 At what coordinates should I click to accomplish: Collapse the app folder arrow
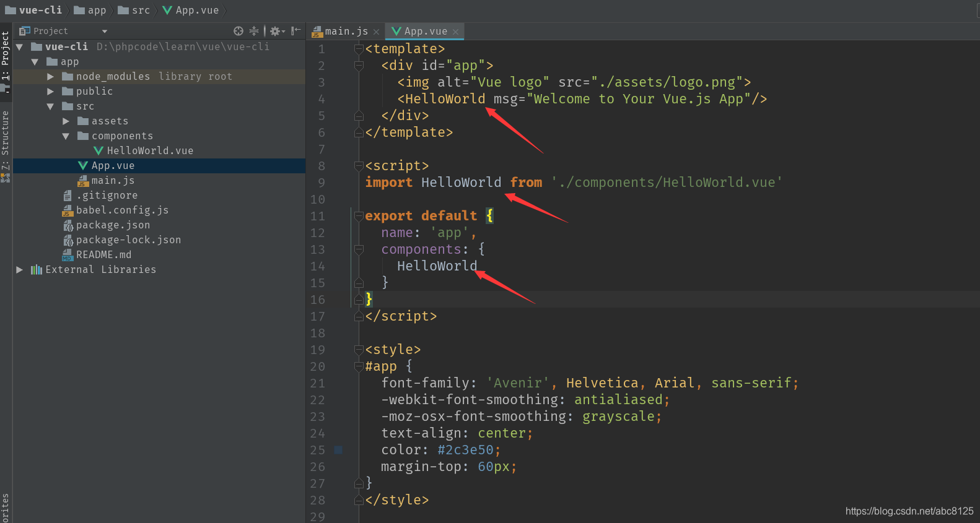[35, 62]
